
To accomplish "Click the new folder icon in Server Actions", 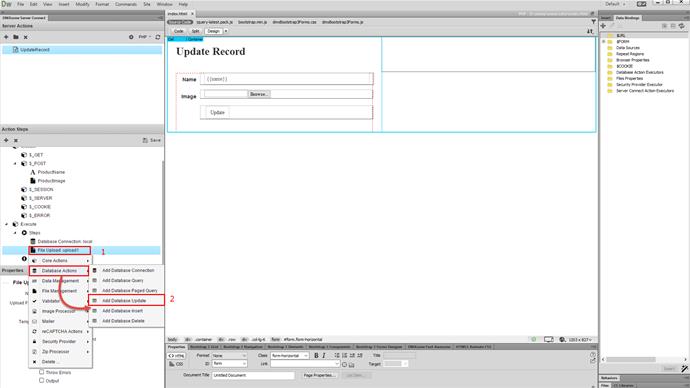I will [16, 37].
